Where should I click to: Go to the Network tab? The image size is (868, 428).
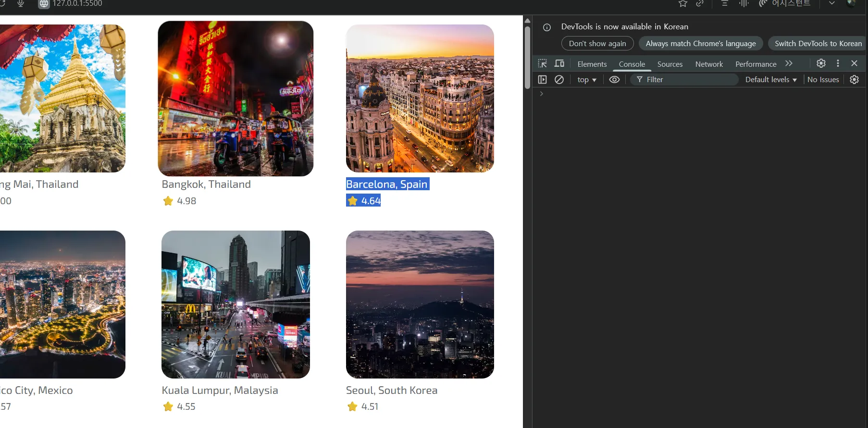pos(709,64)
